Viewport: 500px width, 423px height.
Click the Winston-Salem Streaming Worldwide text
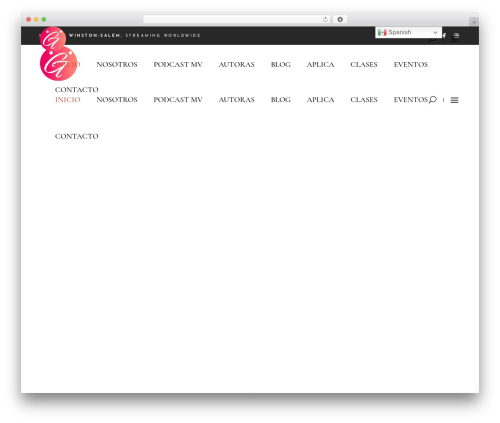point(135,35)
